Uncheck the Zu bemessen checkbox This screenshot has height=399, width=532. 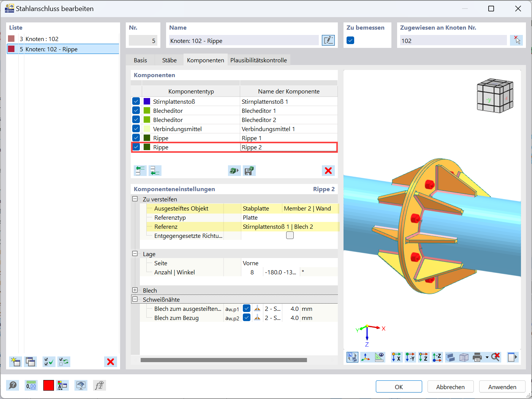click(x=350, y=40)
